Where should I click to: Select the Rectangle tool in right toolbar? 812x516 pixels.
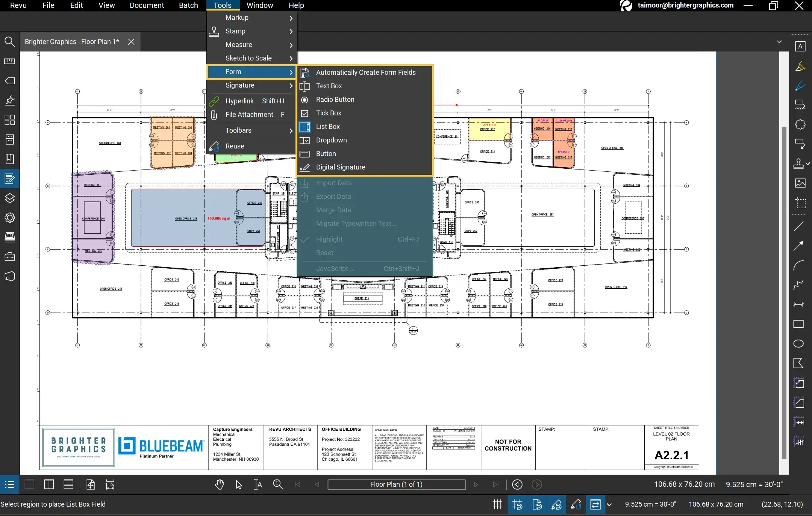point(798,324)
